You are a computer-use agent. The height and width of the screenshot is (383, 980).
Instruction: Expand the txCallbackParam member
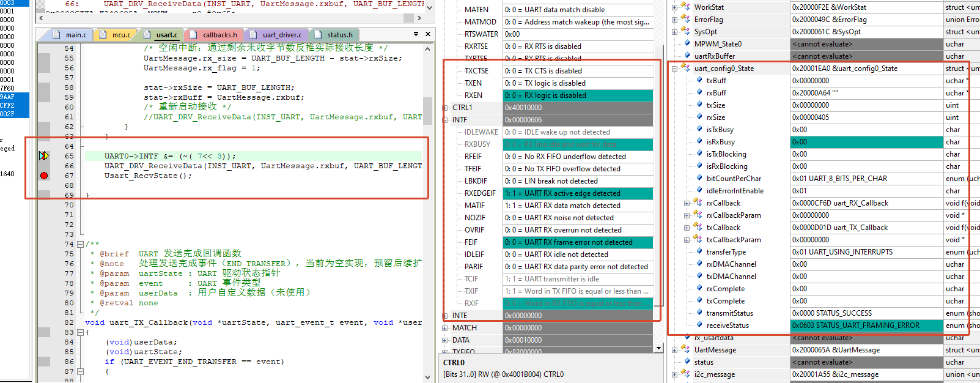(687, 240)
